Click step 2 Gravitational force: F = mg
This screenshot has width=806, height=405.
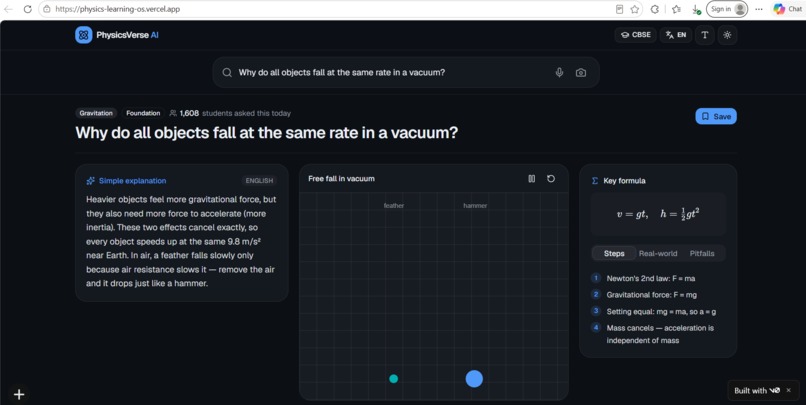click(x=652, y=294)
